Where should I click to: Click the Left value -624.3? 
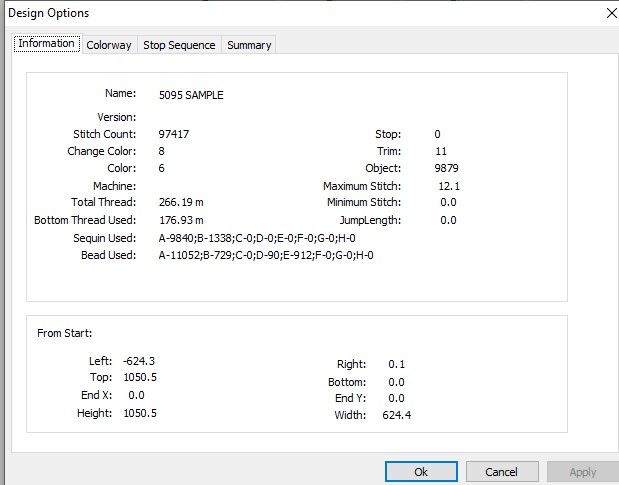click(x=139, y=361)
